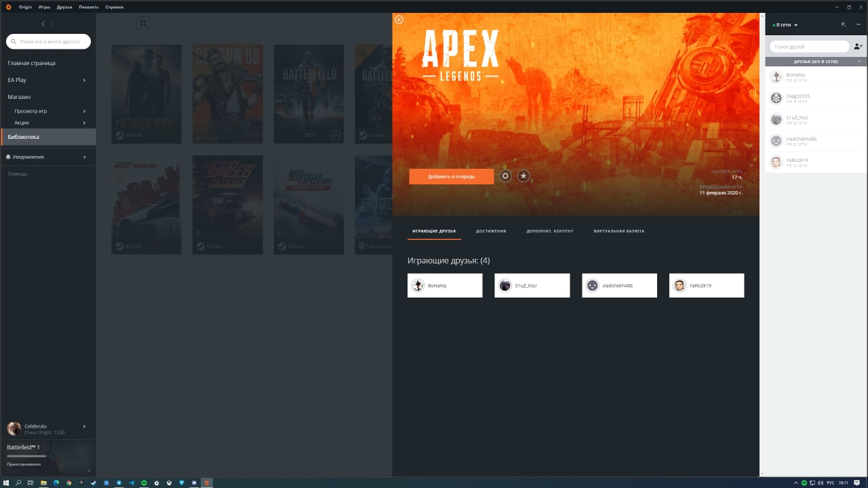868x488 pixels.
Task: Click the games search field
Action: tap(48, 41)
